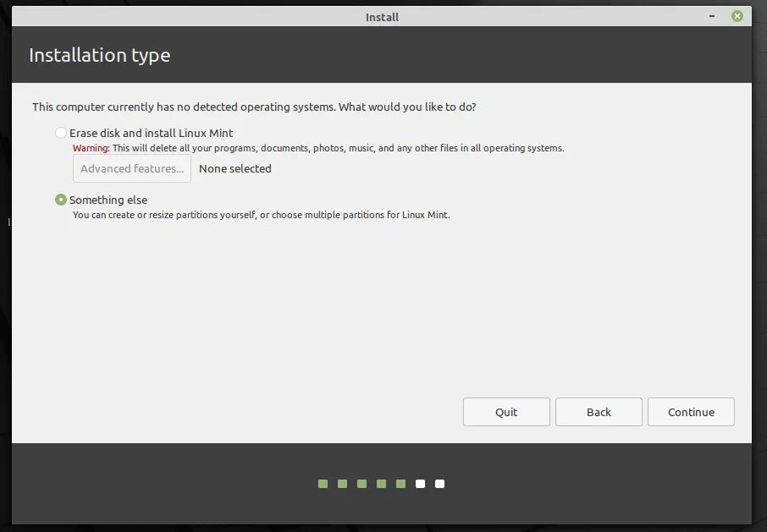Close the installer via the orange button
The height and width of the screenshot is (532, 767).
pos(736,15)
